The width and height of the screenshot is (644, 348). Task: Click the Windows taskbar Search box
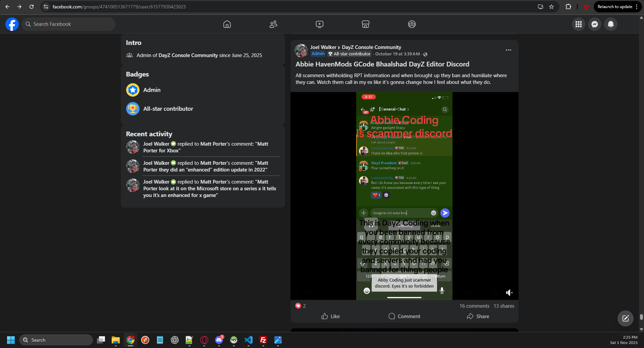[x=56, y=340]
